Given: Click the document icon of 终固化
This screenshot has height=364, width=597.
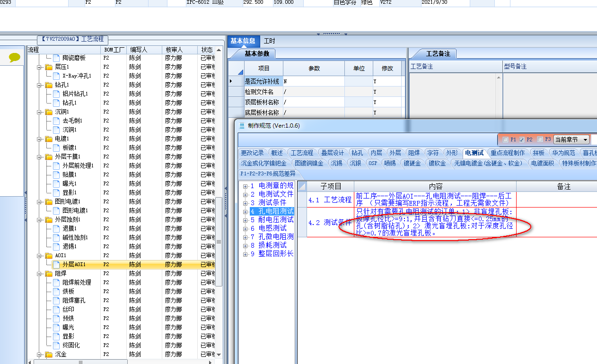Looking at the screenshot, I should (x=56, y=345).
